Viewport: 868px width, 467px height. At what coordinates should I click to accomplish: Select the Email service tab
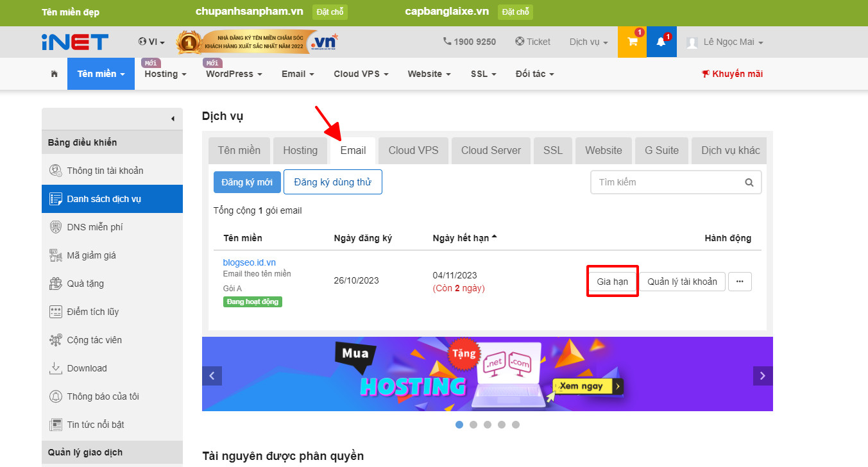[x=353, y=151]
